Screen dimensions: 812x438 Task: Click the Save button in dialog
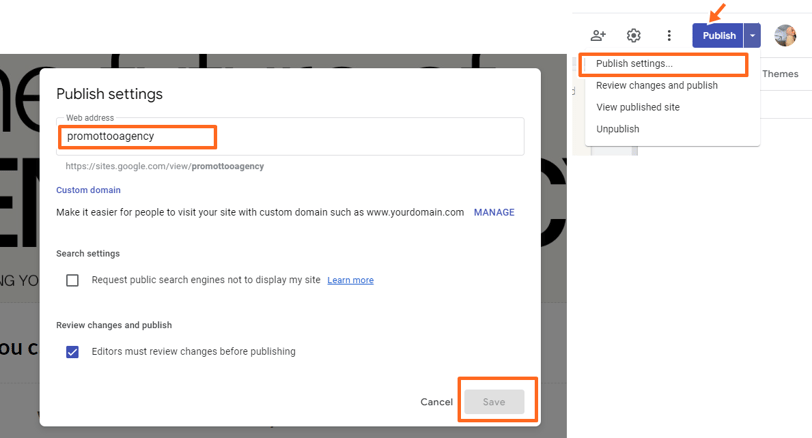pos(494,402)
